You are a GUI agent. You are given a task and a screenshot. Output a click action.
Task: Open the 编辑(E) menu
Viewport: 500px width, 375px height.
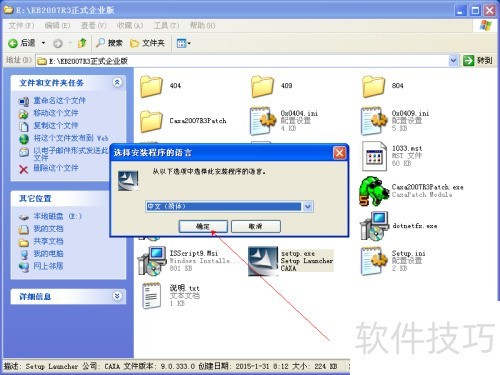57,25
